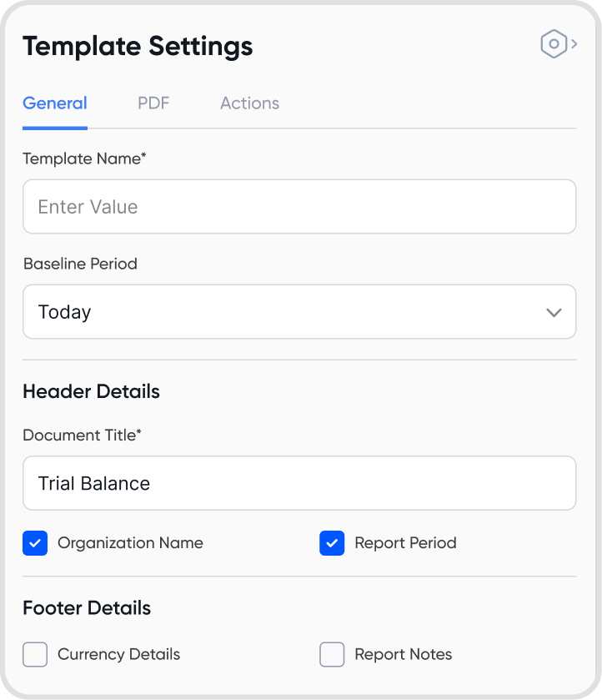Enable the Currency Details checkbox
This screenshot has height=700, width=602.
click(x=35, y=654)
